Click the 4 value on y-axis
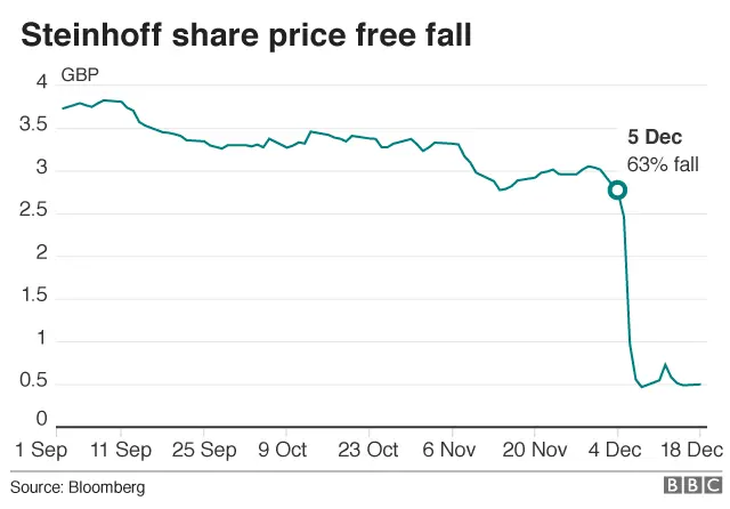 [41, 83]
